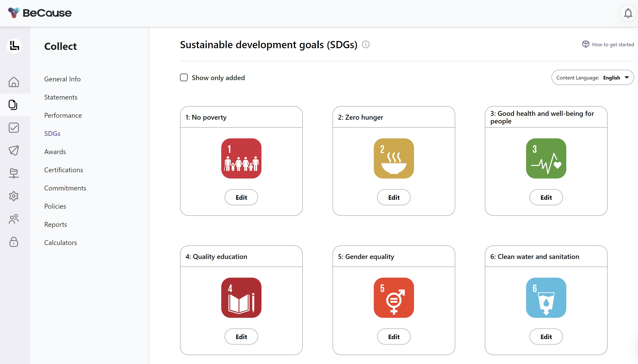This screenshot has height=364, width=638.
Task: Toggle the Show only added checkbox
Action: point(184,78)
